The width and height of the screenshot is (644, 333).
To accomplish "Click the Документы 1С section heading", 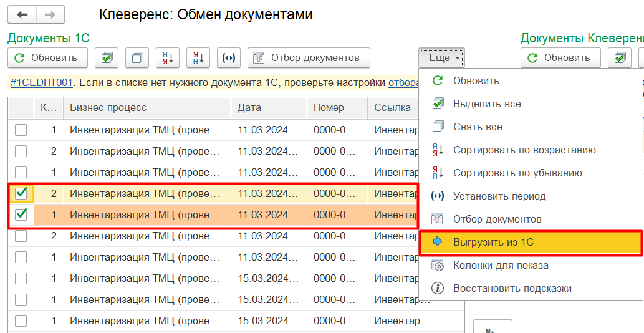I will (x=49, y=38).
